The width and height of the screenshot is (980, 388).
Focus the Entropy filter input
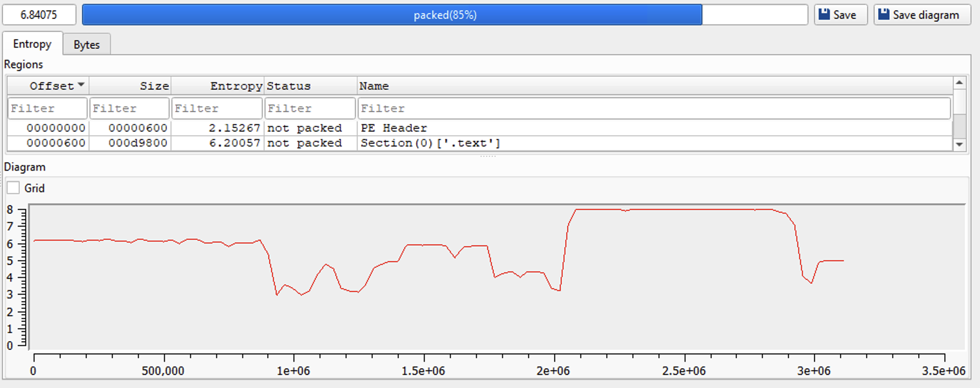(217, 109)
